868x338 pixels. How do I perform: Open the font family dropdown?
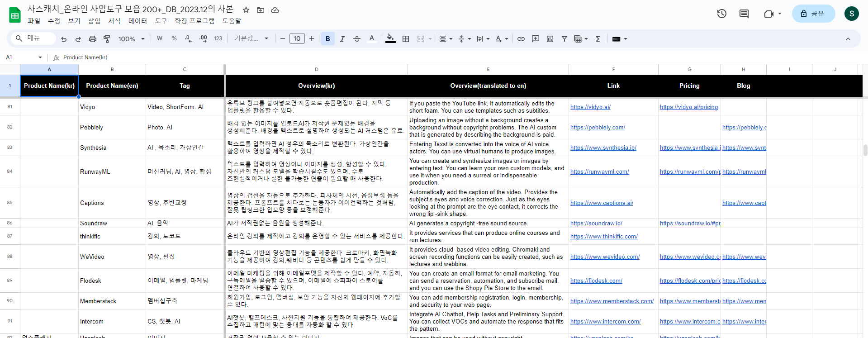[x=251, y=39]
